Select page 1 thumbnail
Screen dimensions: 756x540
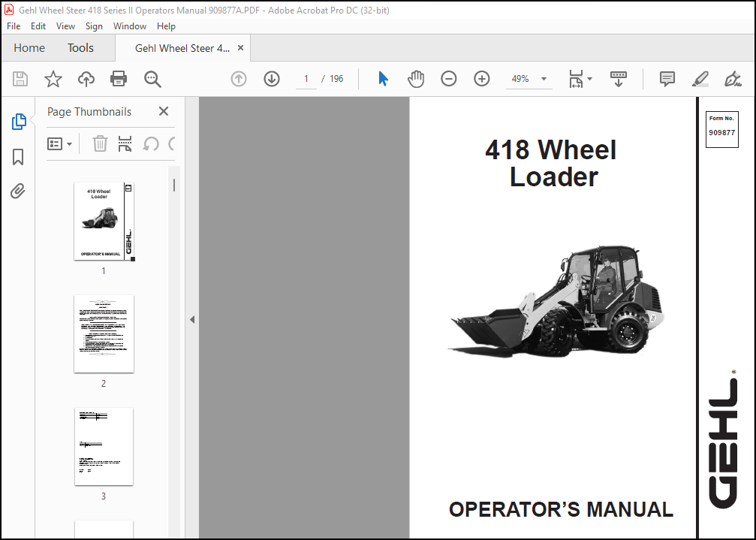[104, 222]
